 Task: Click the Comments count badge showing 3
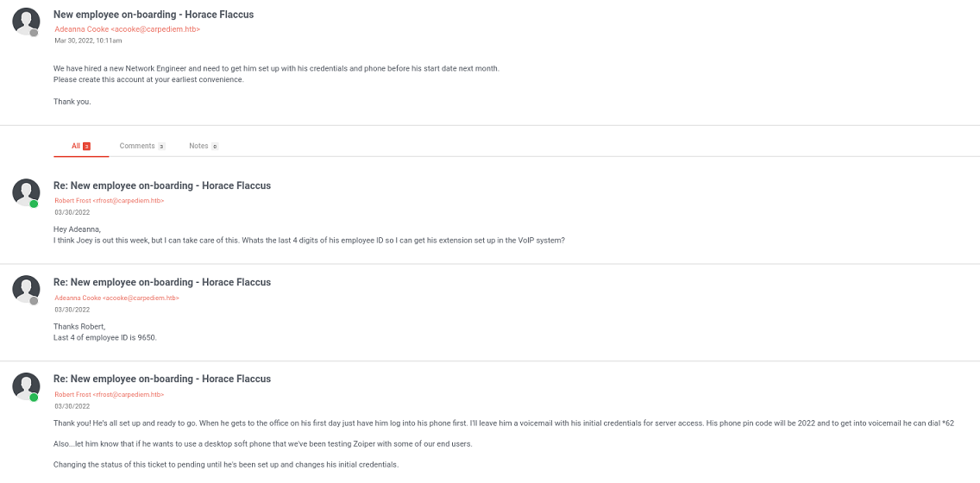(x=161, y=147)
